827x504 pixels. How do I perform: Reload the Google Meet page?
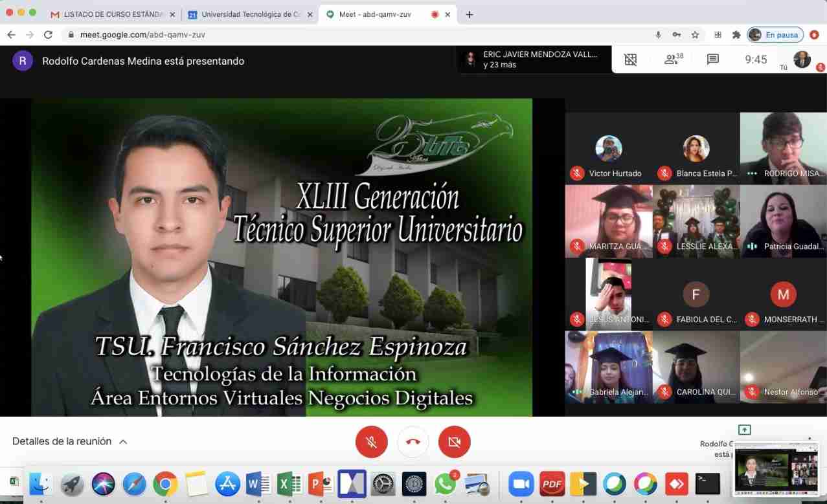point(48,34)
